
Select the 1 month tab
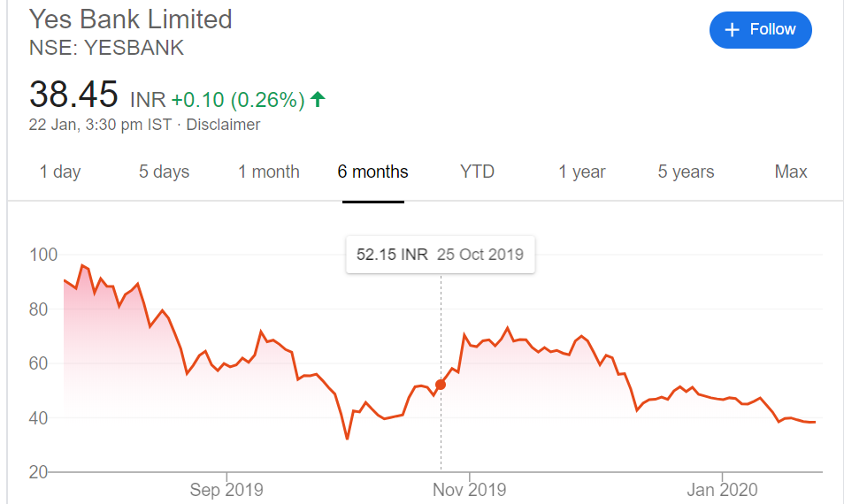click(269, 172)
